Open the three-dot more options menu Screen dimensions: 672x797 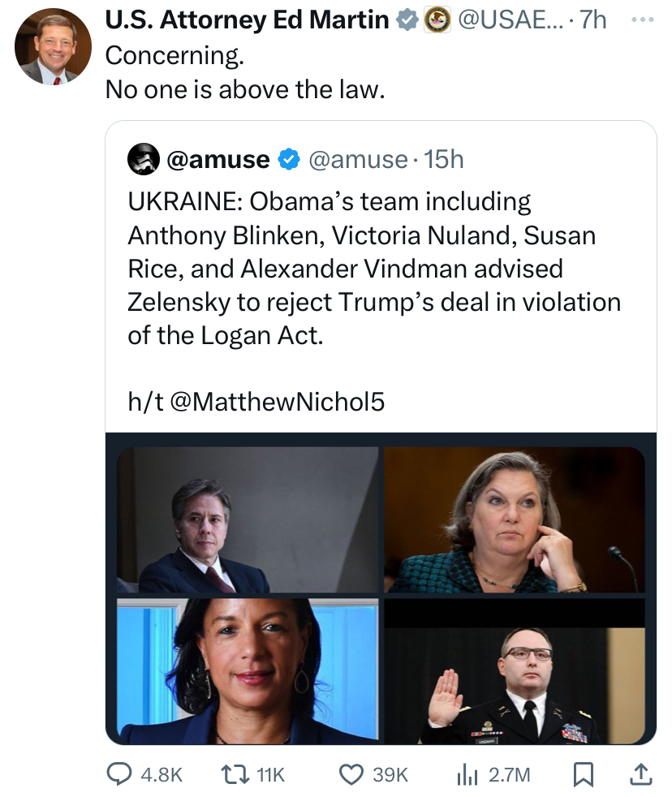643,19
